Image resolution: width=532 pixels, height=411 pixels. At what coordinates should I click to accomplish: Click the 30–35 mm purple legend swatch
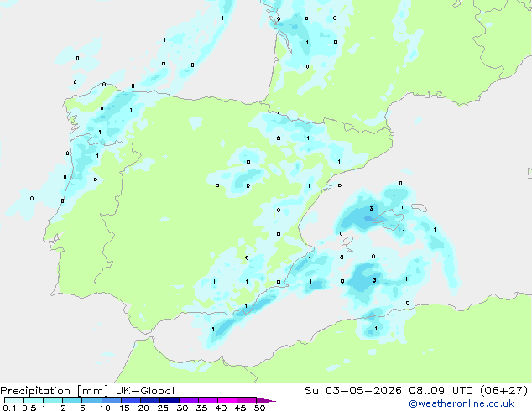(x=188, y=400)
